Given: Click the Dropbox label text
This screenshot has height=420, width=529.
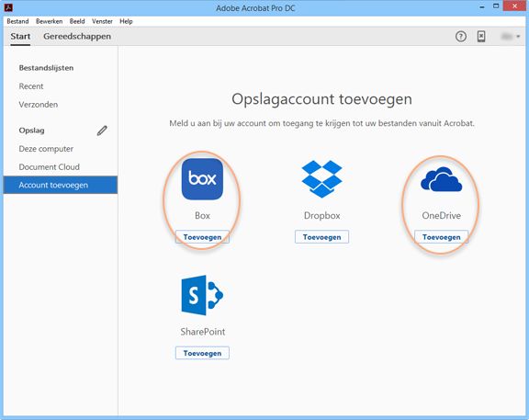Looking at the screenshot, I should (321, 215).
